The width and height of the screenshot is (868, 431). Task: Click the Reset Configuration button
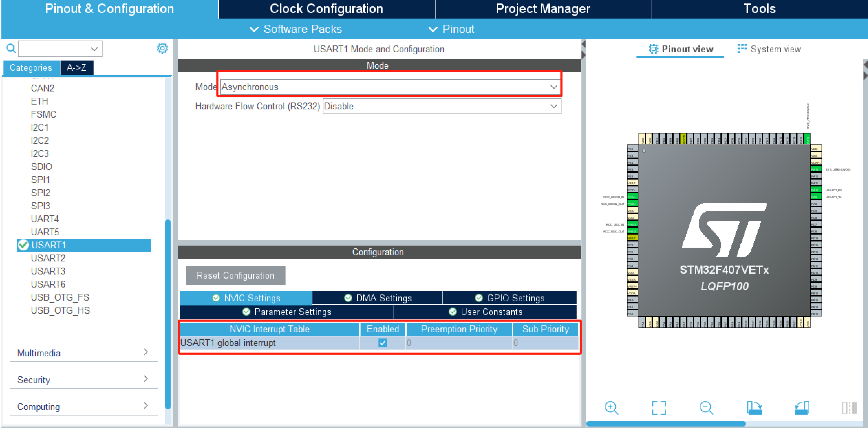click(235, 276)
